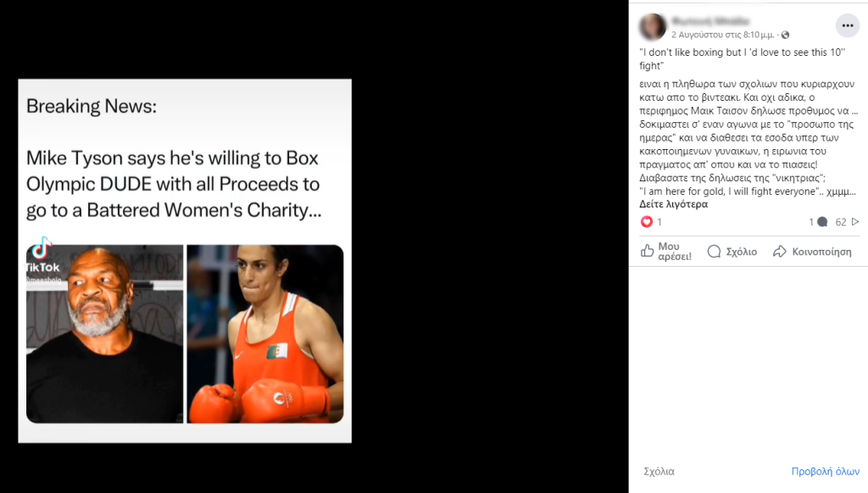Click the heart reaction icon
Viewport: 868px width, 493px height.
[x=646, y=222]
